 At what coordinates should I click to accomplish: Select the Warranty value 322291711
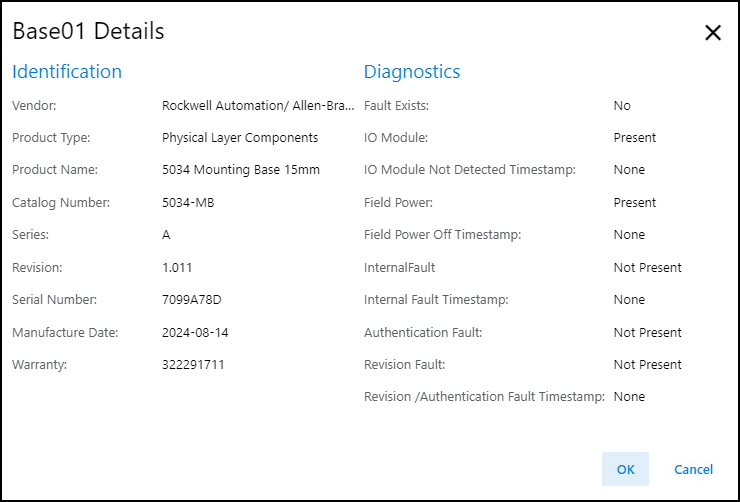point(193,365)
